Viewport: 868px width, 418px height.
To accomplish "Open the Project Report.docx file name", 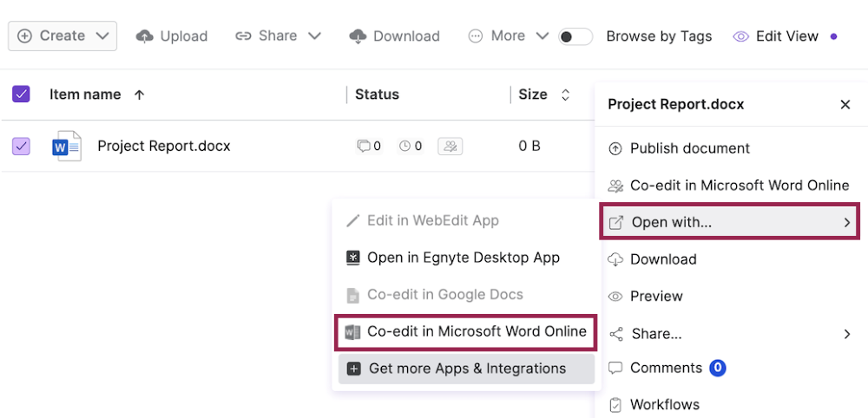I will point(164,146).
